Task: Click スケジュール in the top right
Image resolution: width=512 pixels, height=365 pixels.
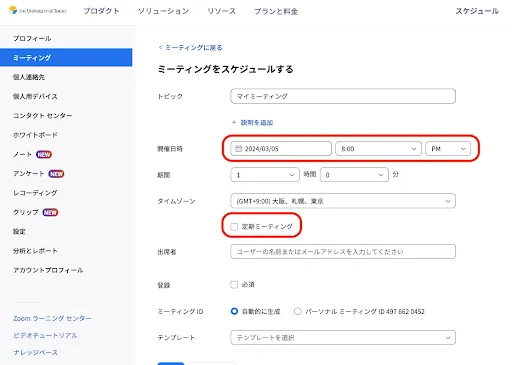Action: pyautogui.click(x=477, y=11)
